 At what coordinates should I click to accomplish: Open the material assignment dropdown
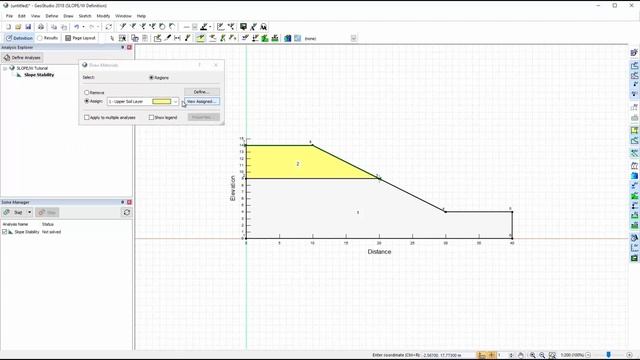pyautogui.click(x=176, y=102)
